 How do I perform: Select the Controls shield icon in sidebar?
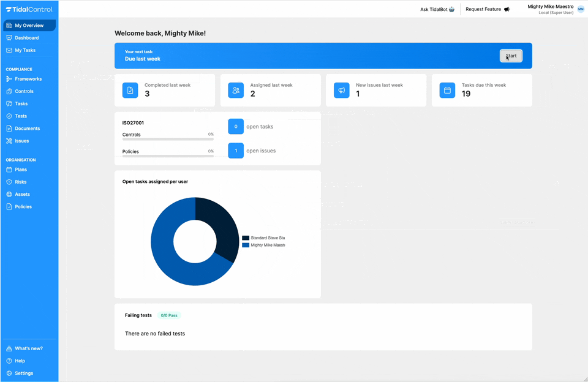click(9, 91)
